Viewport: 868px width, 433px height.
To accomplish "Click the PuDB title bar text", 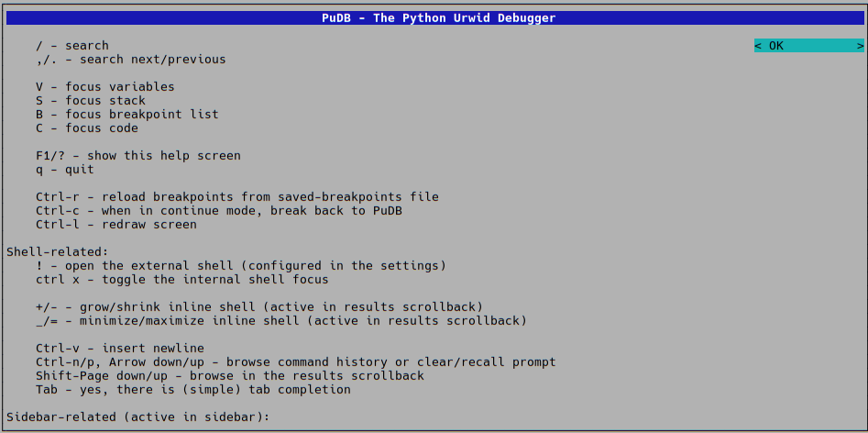I will point(434,17).
